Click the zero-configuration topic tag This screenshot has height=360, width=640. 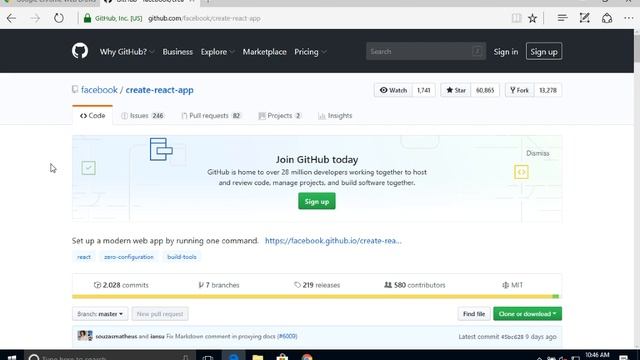click(x=129, y=257)
